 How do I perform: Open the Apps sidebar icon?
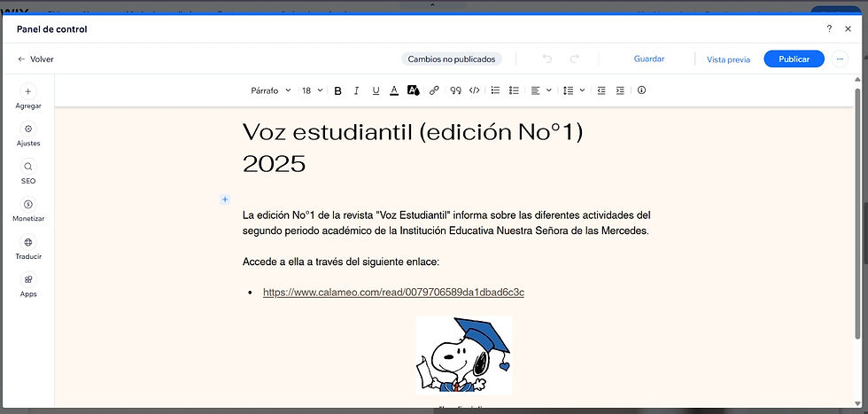pos(28,279)
